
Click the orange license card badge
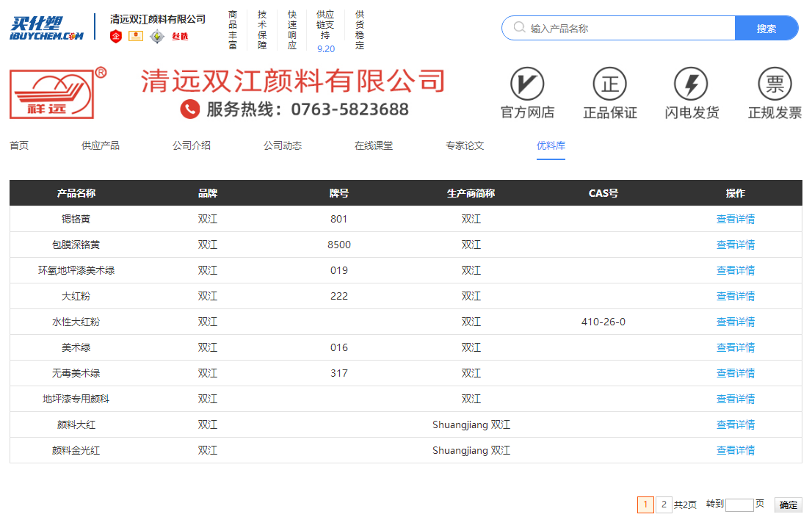136,36
